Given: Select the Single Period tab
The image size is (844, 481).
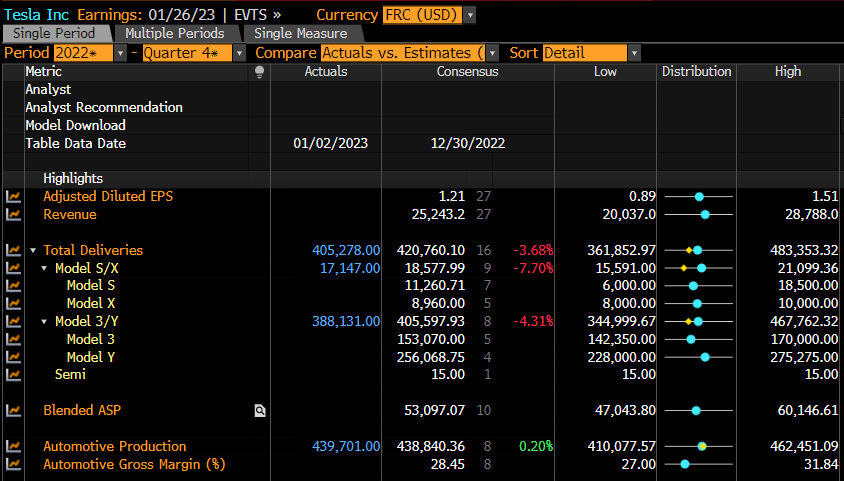Looking at the screenshot, I should pos(56,33).
